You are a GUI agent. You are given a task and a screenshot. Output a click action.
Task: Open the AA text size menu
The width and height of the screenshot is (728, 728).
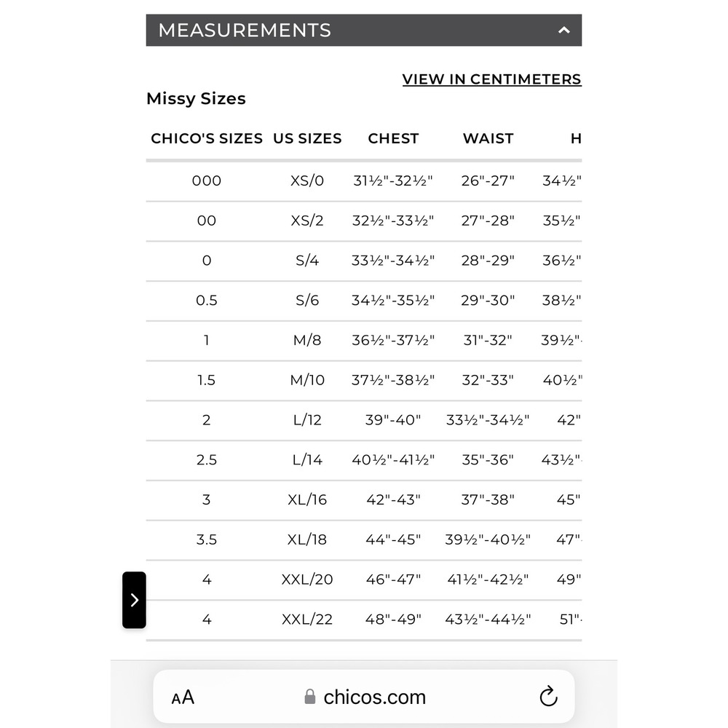tap(183, 697)
